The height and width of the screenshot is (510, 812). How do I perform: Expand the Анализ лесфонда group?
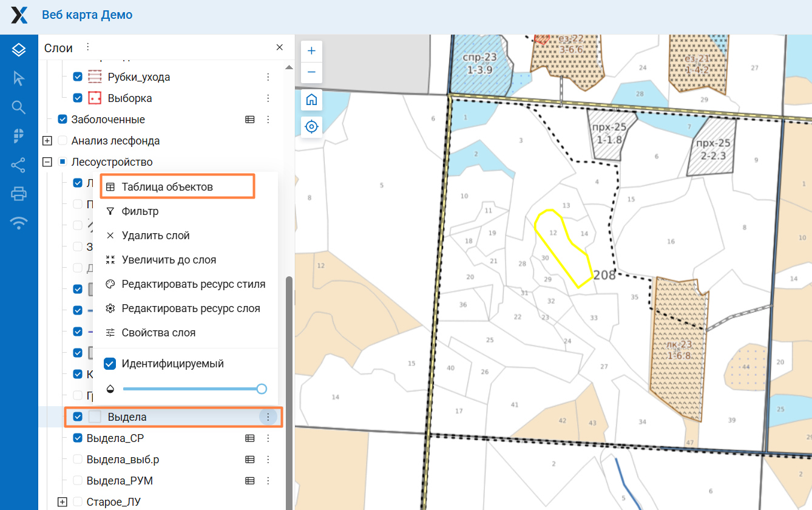tap(47, 141)
